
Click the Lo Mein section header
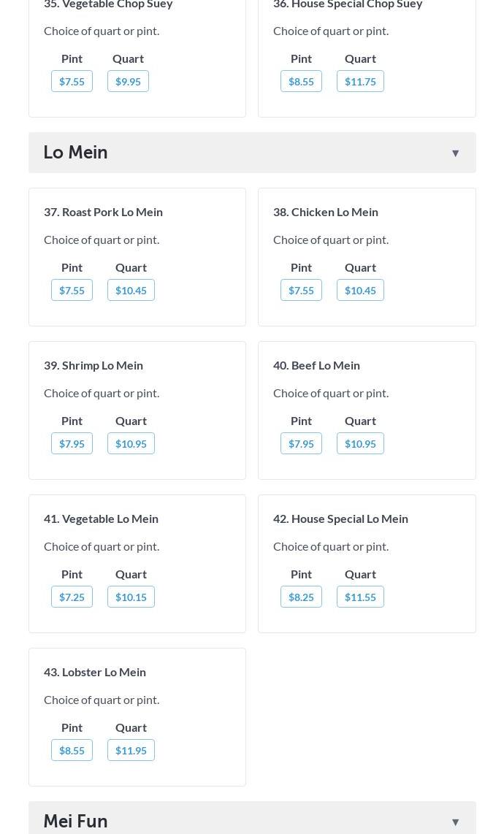pos(76,153)
